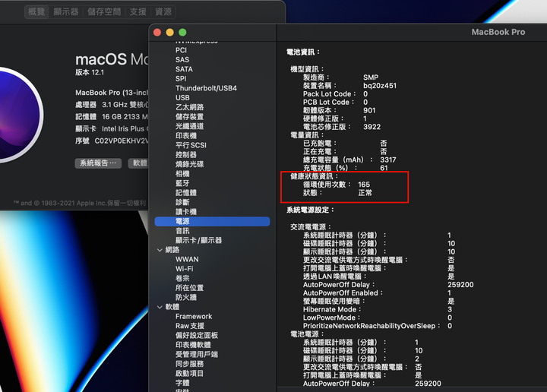Select 記憶體 in the System Information sidebar
This screenshot has height=392, width=547.
(x=186, y=192)
